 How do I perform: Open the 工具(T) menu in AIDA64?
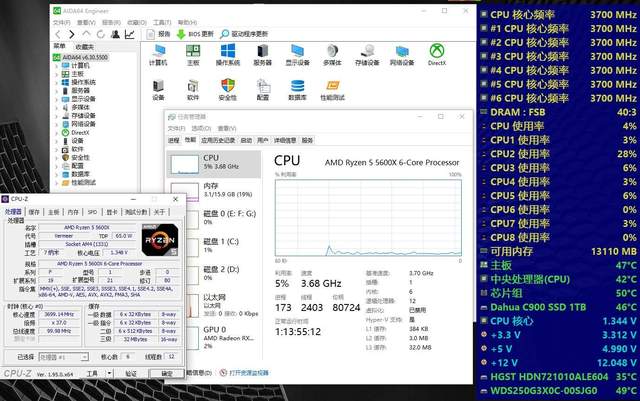click(x=162, y=22)
